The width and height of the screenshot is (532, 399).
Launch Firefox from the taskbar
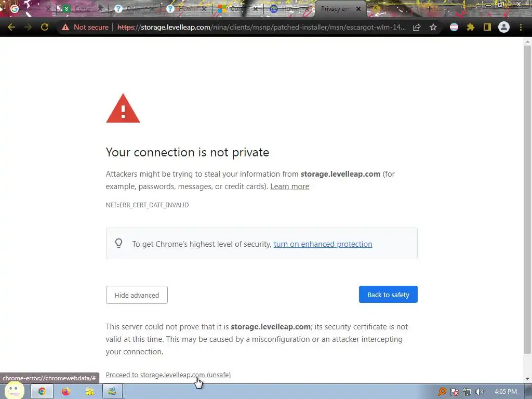[66, 392]
